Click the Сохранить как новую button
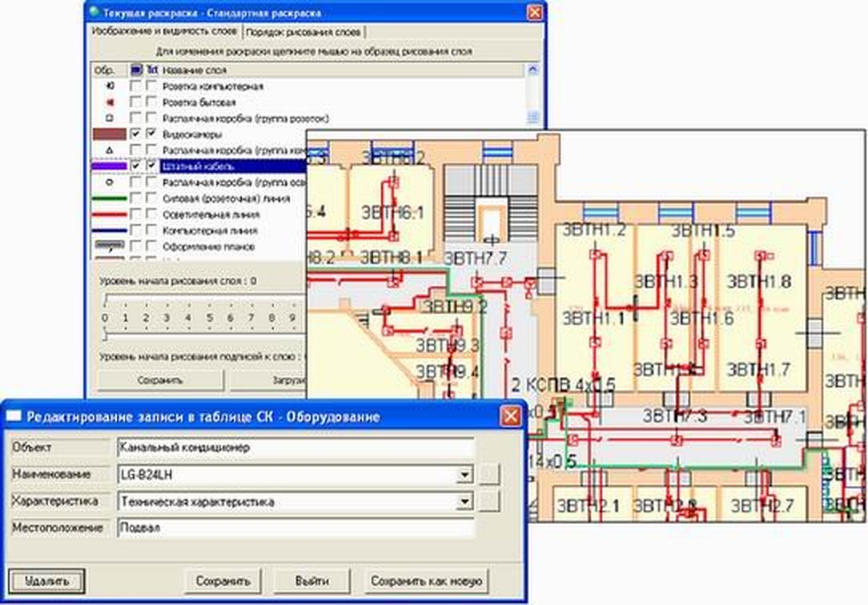This screenshot has width=868, height=605. (426, 581)
